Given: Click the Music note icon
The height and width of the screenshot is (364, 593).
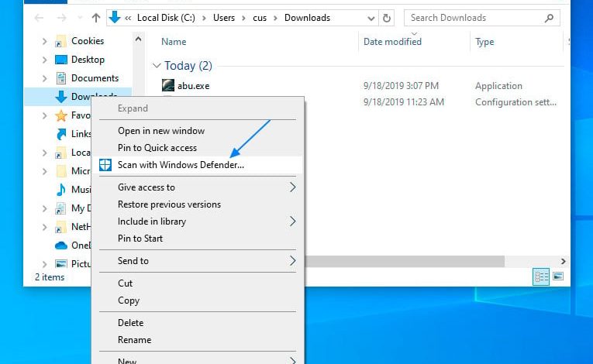Looking at the screenshot, I should point(61,190).
